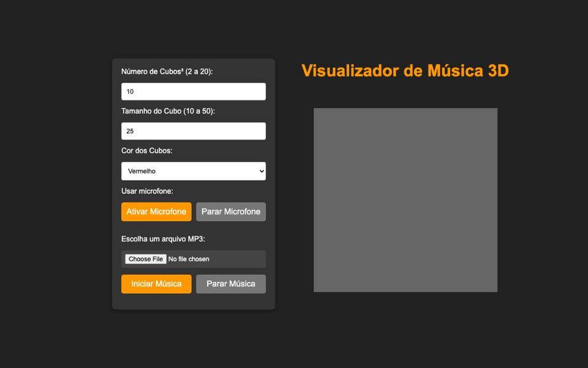Click the 'Usar microfone:' label

(x=147, y=191)
